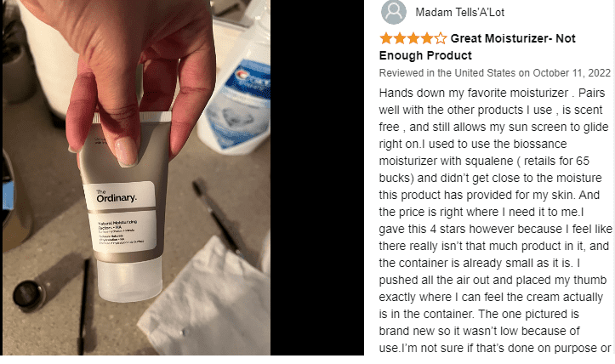Click the 'Hands down my favorite moisturizer' sentence
The image size is (615, 364).
coord(474,93)
